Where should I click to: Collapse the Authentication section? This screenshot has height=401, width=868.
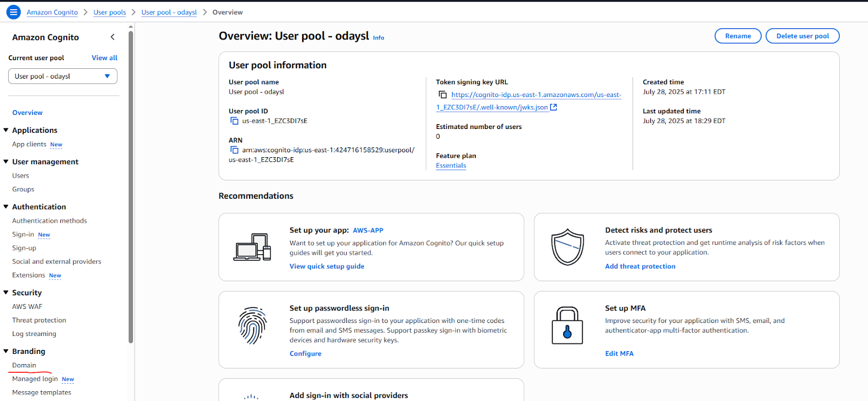pos(6,206)
